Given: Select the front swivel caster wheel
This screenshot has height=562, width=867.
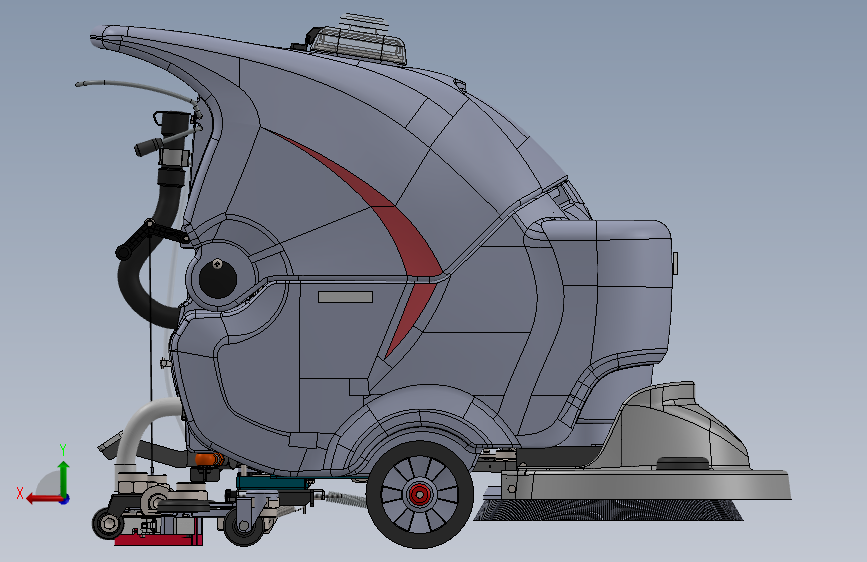Looking at the screenshot, I should (244, 527).
